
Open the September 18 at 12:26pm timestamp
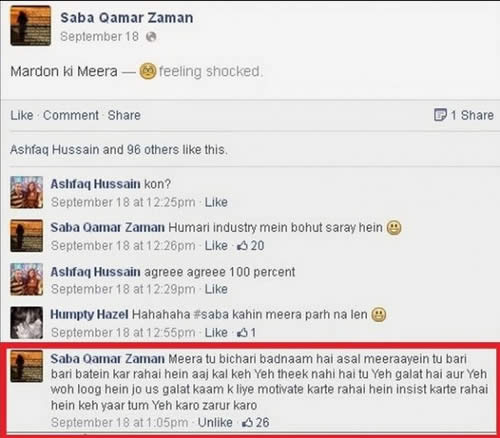[x=123, y=246]
